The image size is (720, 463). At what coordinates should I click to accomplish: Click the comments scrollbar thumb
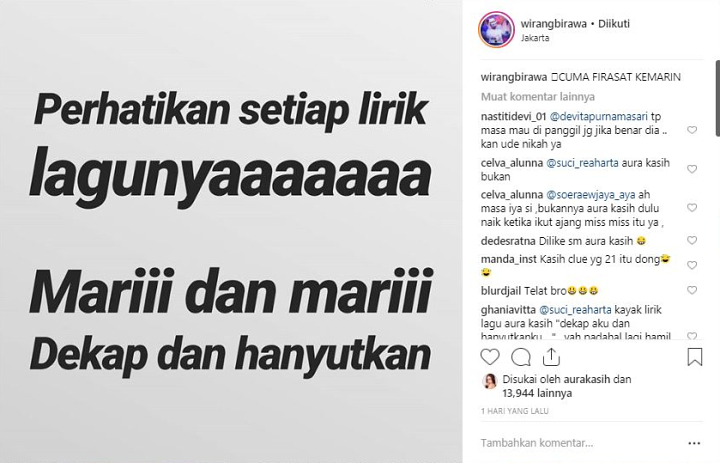pos(717,99)
